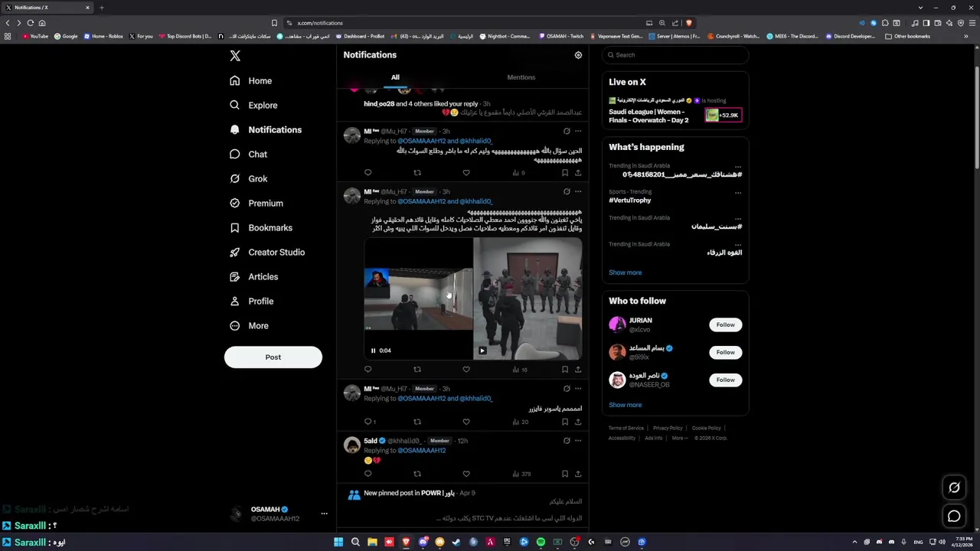
Task: Open more options on 5ald tweet
Action: (578, 441)
